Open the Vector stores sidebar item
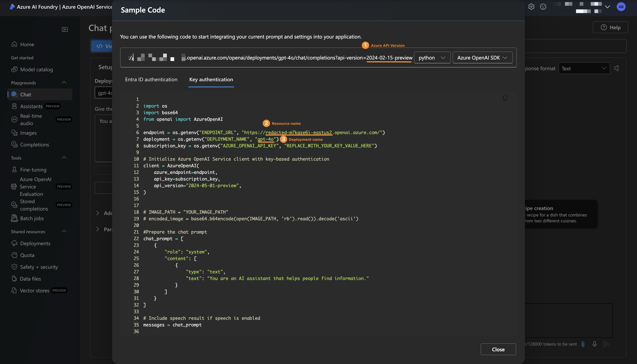The height and width of the screenshot is (364, 637). pos(34,290)
